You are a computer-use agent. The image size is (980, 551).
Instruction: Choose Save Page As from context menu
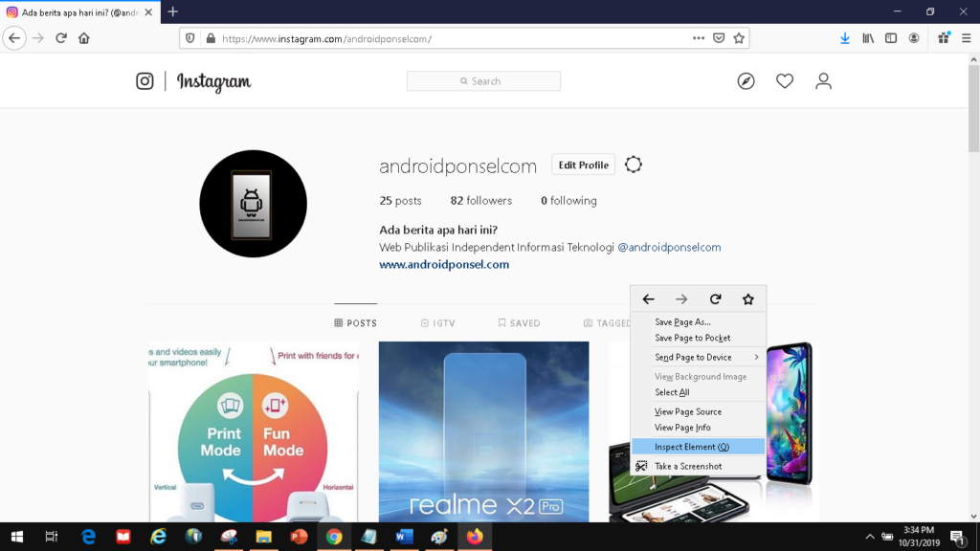pyautogui.click(x=698, y=322)
